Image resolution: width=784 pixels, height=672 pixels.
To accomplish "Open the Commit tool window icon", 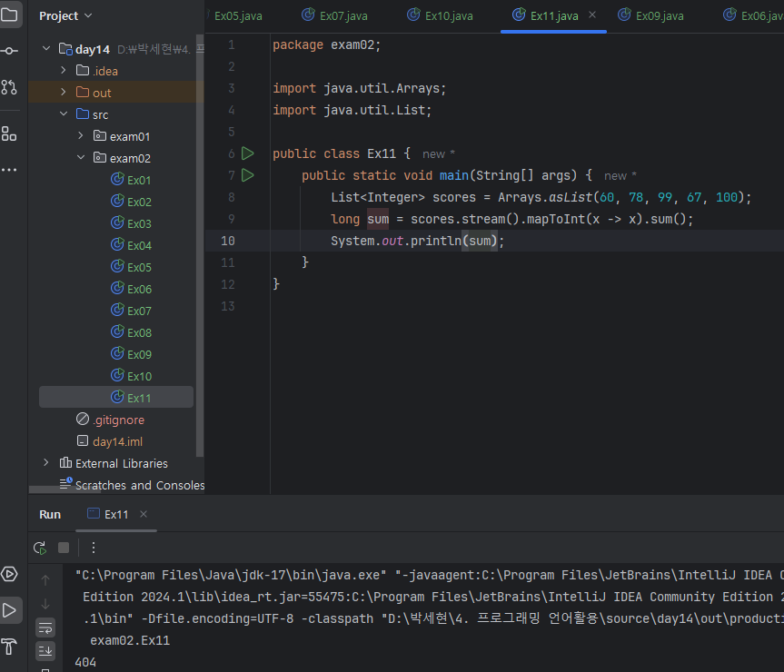I will pyautogui.click(x=9, y=51).
